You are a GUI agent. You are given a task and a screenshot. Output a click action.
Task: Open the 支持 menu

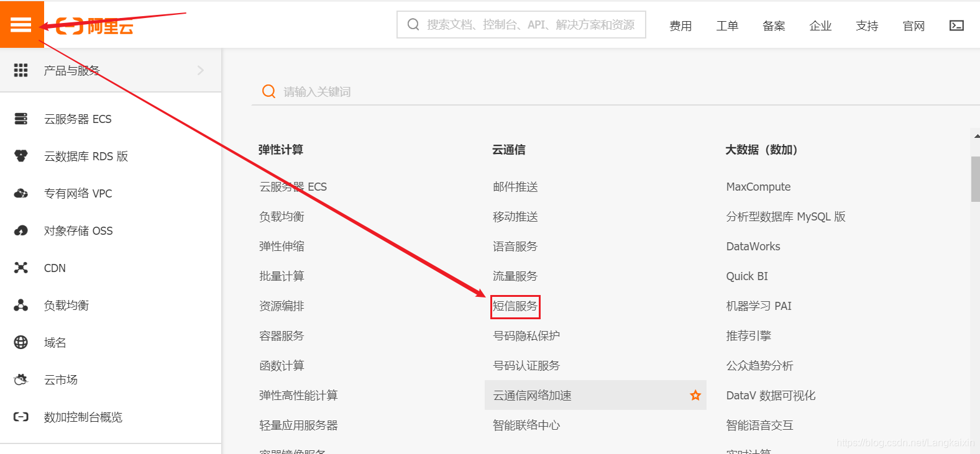click(x=867, y=25)
